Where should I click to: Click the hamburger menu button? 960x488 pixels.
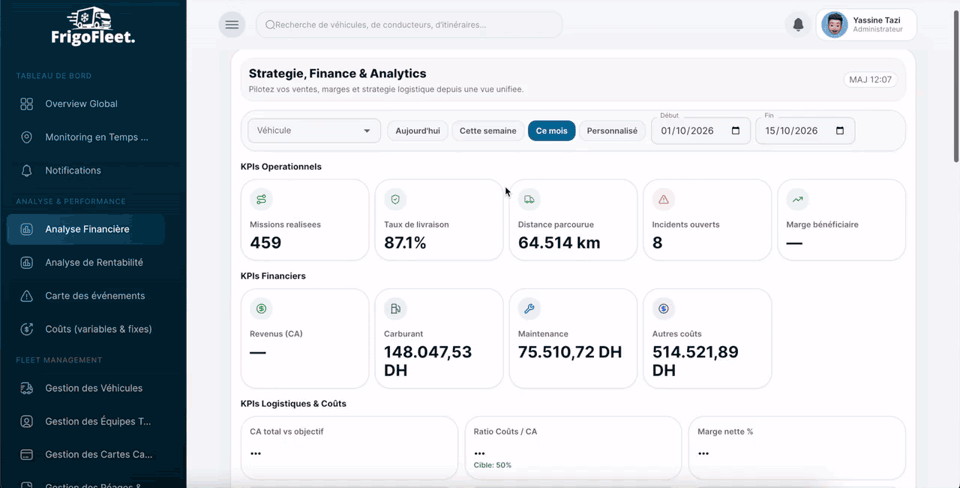(x=232, y=24)
